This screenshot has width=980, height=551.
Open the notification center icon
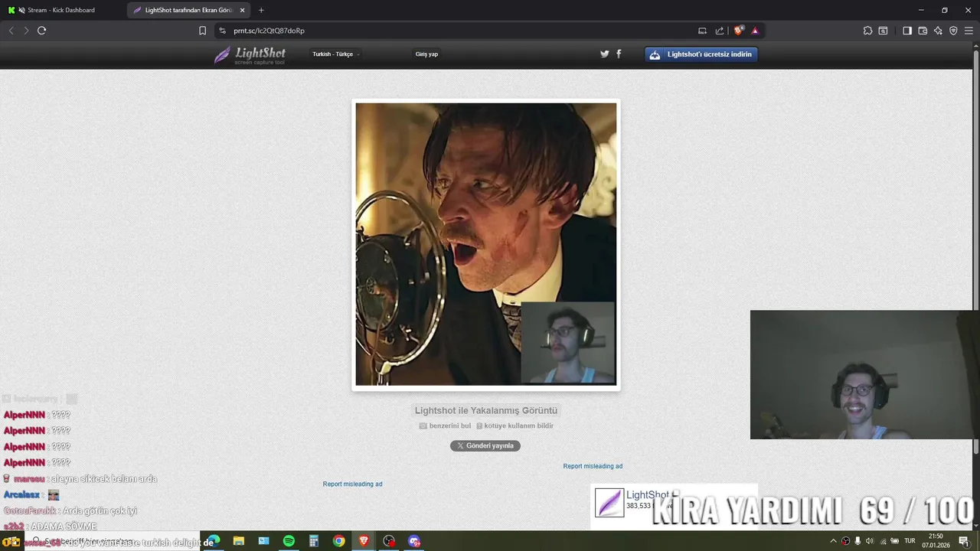pyautogui.click(x=964, y=541)
